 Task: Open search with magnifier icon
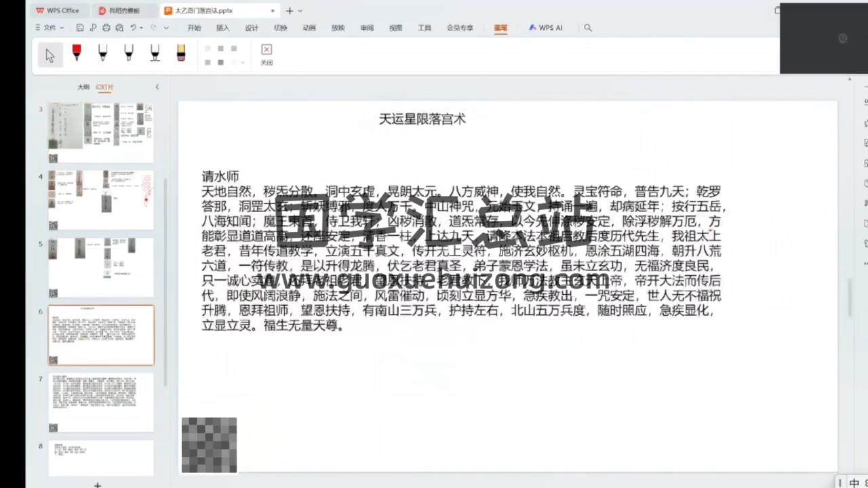click(x=588, y=28)
